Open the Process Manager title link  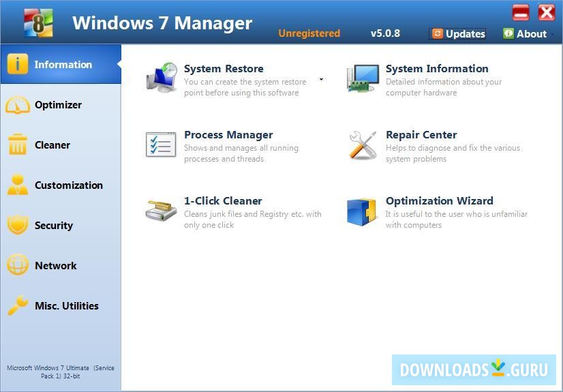coord(228,135)
